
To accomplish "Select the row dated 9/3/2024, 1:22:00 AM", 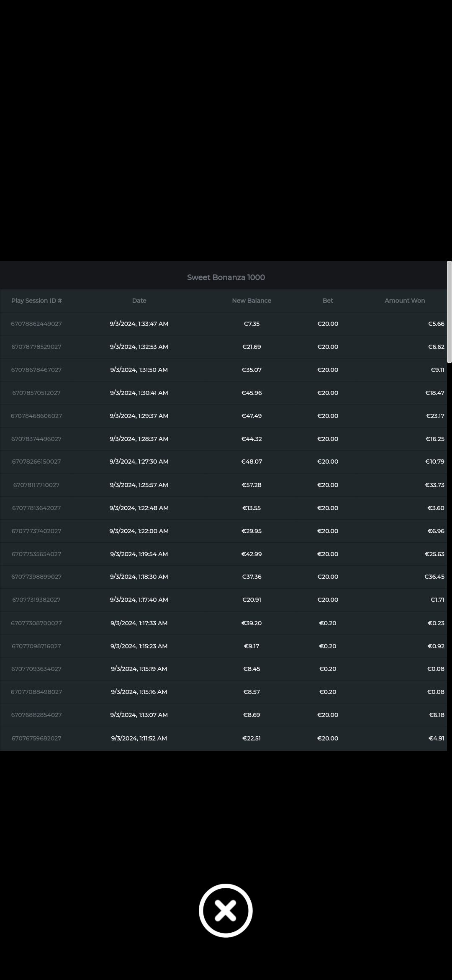I will (x=139, y=531).
